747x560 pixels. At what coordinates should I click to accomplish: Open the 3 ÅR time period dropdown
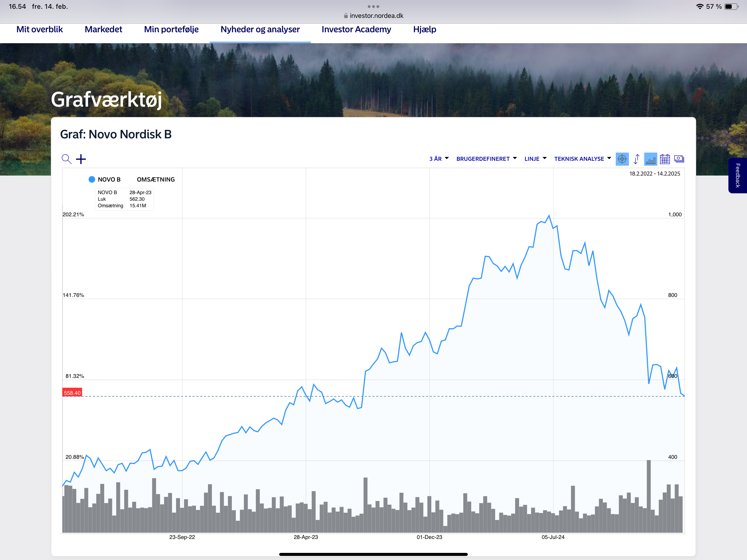[439, 159]
